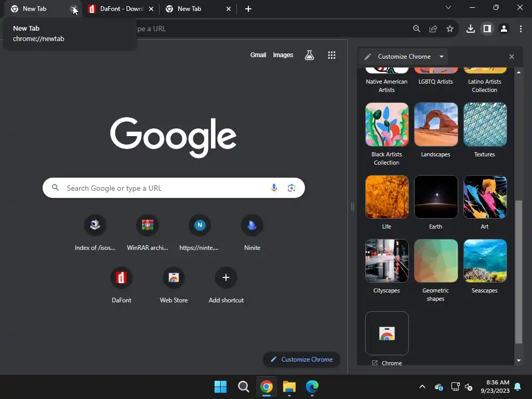The image size is (532, 399).
Task: Open a new tab with plus button
Action: (x=248, y=9)
